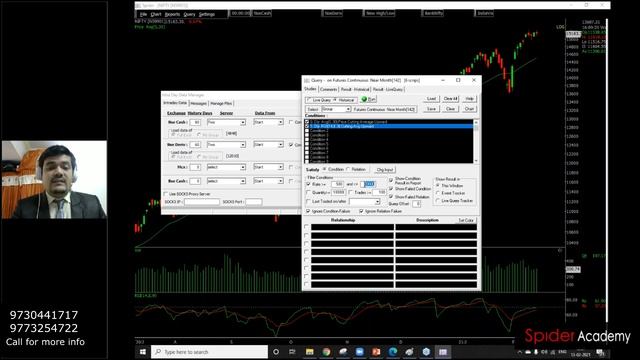
Task: Select the Relation satisfy radio button
Action: click(x=349, y=169)
